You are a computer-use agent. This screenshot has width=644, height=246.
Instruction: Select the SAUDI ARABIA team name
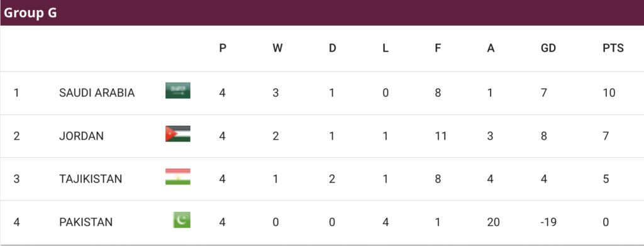coord(97,93)
